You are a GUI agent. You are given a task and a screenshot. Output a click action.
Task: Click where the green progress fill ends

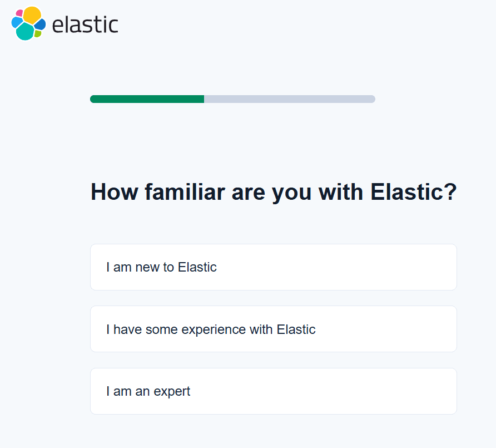(204, 99)
